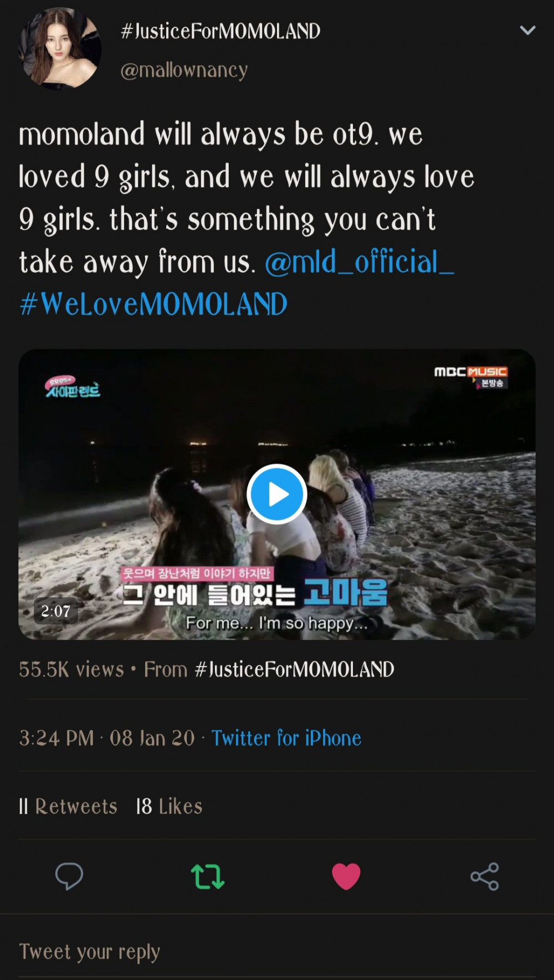The image size is (554, 980).
Task: Open the profile avatar picture
Action: coord(60,48)
